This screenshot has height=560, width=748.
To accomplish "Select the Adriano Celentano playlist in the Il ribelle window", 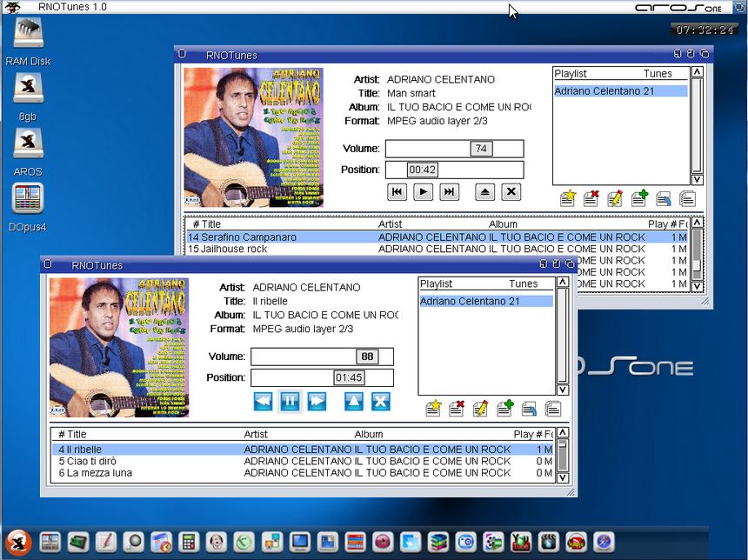I will tap(470, 301).
